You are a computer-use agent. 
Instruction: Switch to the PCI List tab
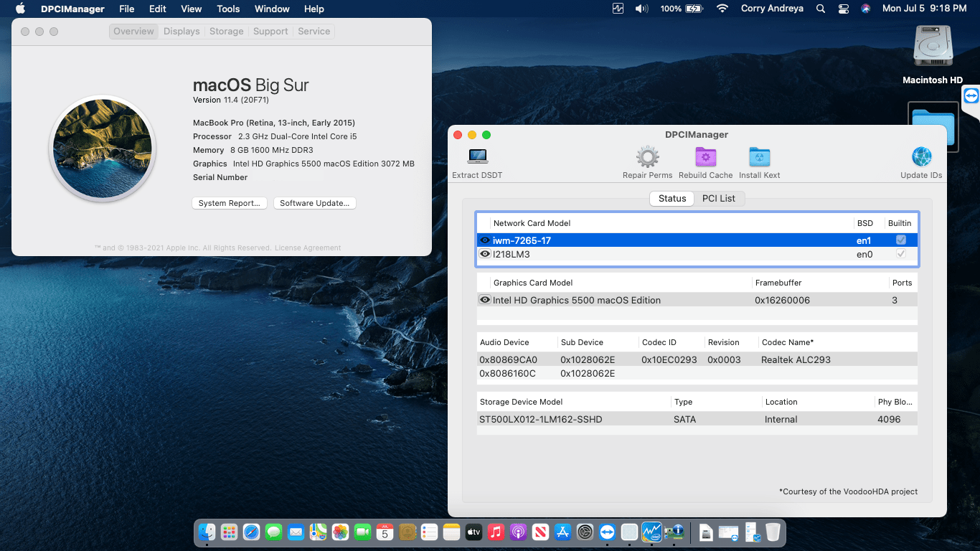click(x=718, y=199)
